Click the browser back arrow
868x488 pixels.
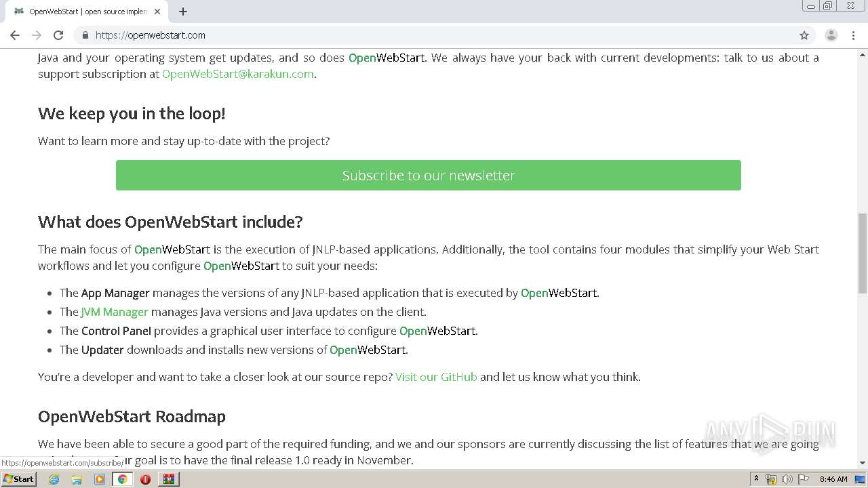(x=15, y=35)
